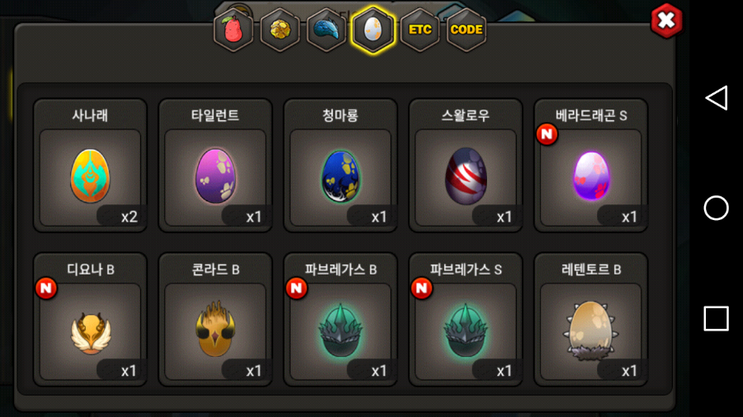The image size is (743, 417).
Task: Select the 사나래 orange egg
Action: click(x=90, y=165)
